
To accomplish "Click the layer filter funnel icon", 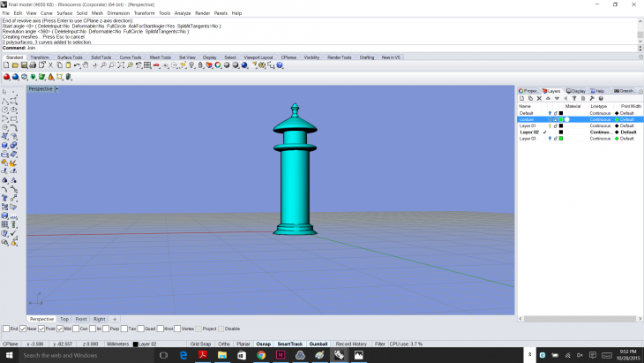I will (x=574, y=98).
